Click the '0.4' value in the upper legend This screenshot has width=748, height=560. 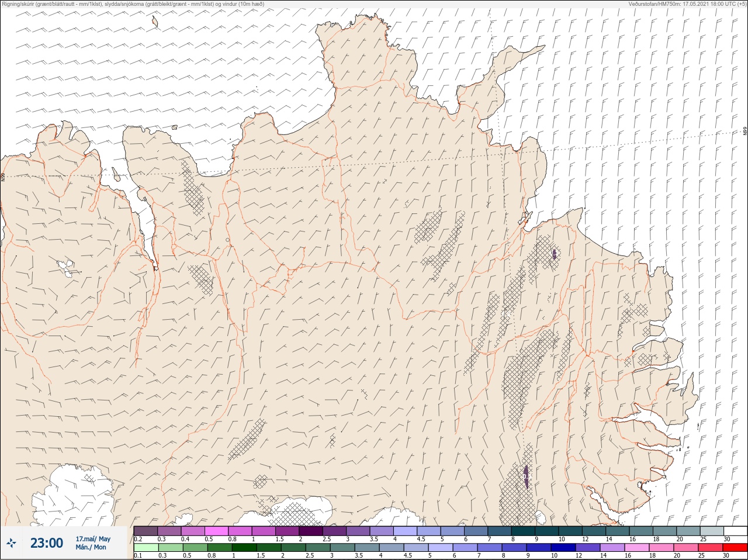click(185, 539)
